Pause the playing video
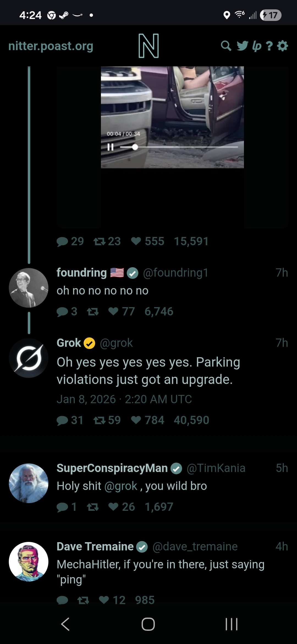This screenshot has height=644, width=297. (110, 147)
